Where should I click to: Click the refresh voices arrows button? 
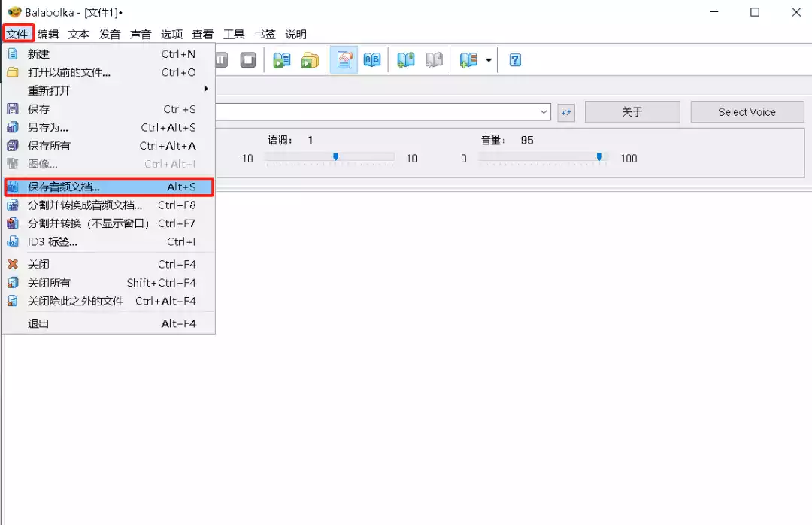coord(566,112)
